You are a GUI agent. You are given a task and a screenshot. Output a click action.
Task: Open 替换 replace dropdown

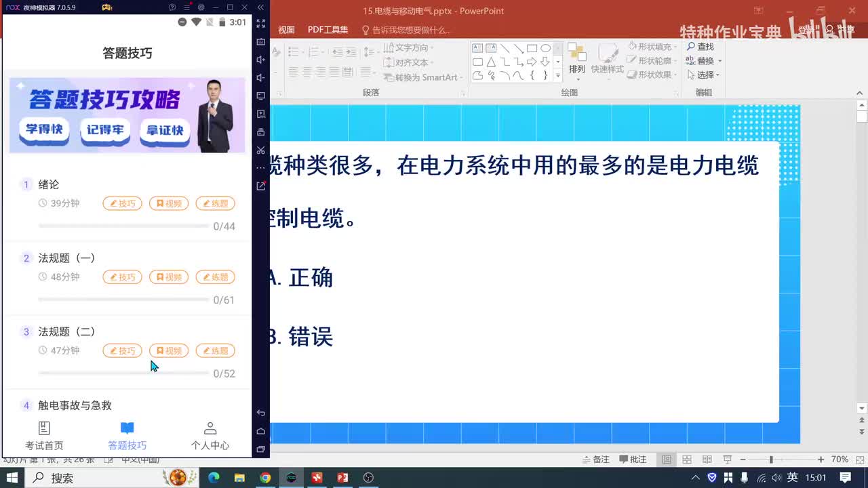[703, 61]
